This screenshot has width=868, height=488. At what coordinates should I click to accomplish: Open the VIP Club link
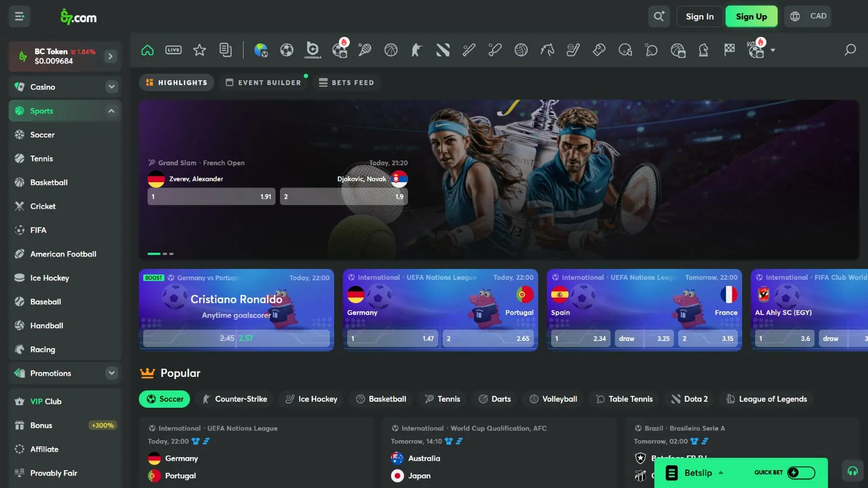(46, 401)
